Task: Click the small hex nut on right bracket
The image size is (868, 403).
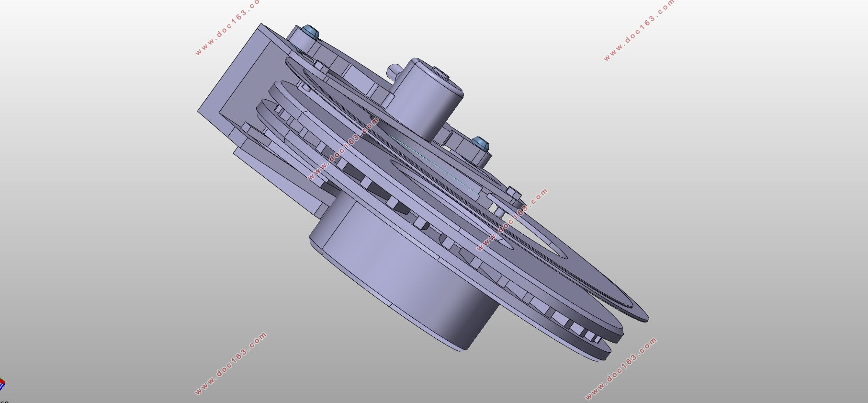Action: [512, 193]
